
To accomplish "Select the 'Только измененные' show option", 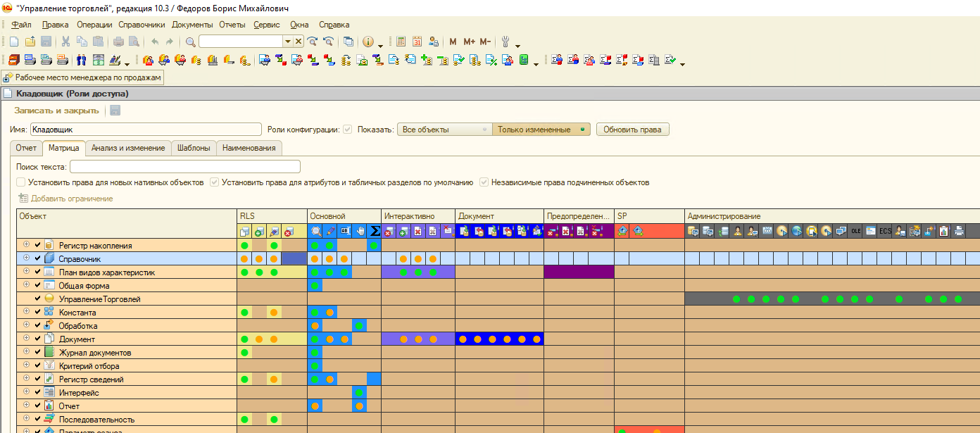I will click(x=541, y=130).
